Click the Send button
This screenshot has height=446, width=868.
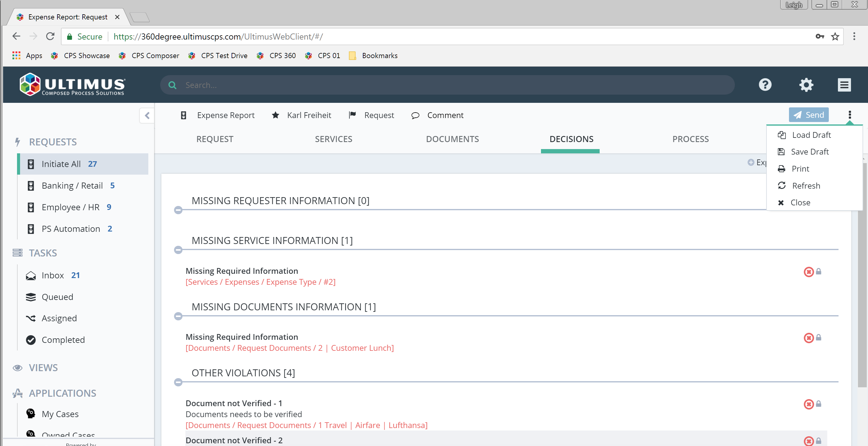[808, 115]
